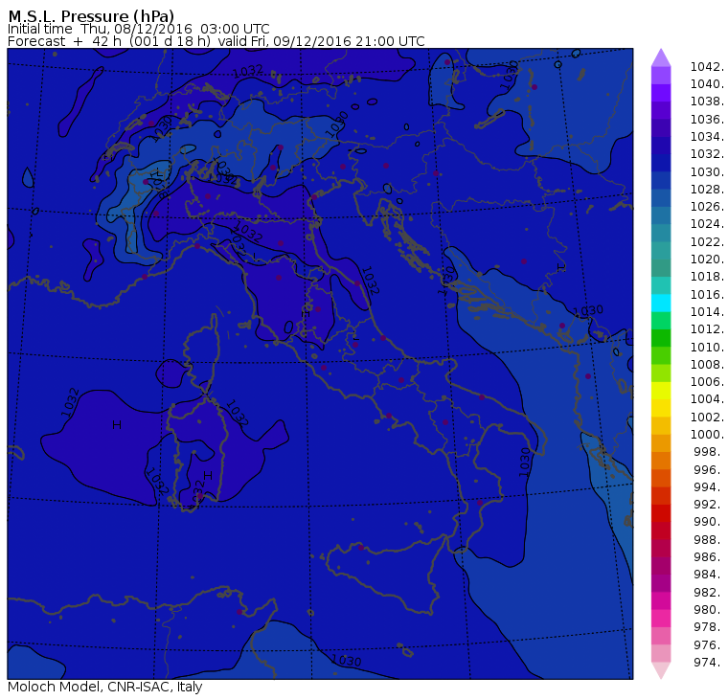Select the legend swatch between 996 and 998
The image size is (728, 700).
point(661,461)
